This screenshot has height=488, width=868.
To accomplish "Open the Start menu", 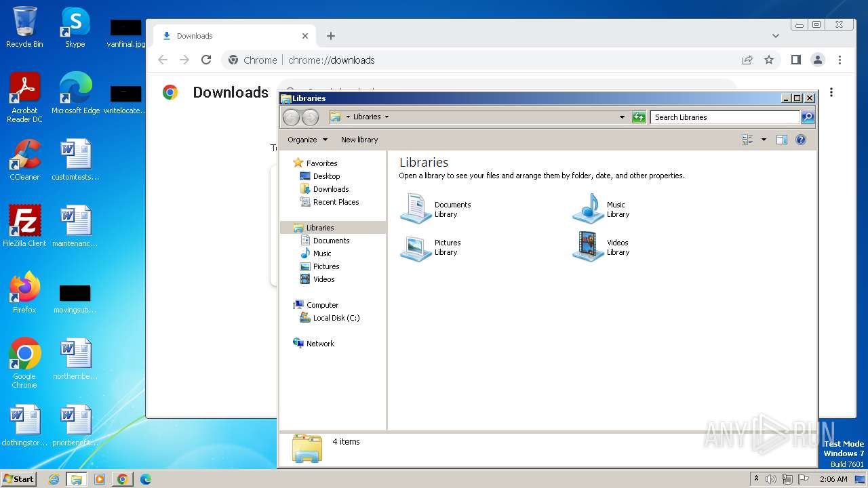I will click(x=18, y=479).
